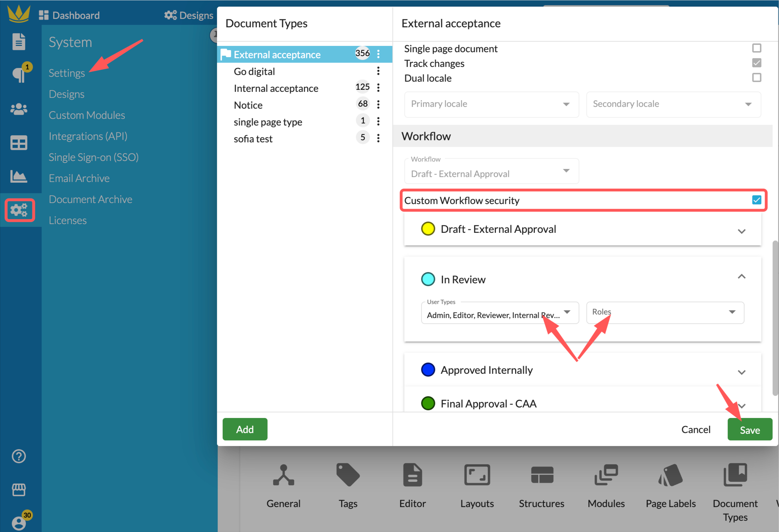Select Email Archive in System menu
The width and height of the screenshot is (779, 532).
(79, 178)
